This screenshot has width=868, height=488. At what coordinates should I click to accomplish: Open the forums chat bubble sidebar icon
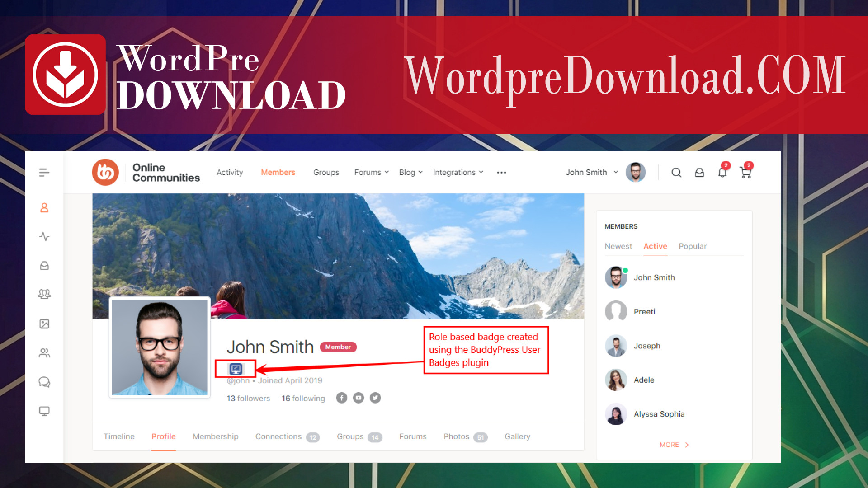(x=44, y=382)
